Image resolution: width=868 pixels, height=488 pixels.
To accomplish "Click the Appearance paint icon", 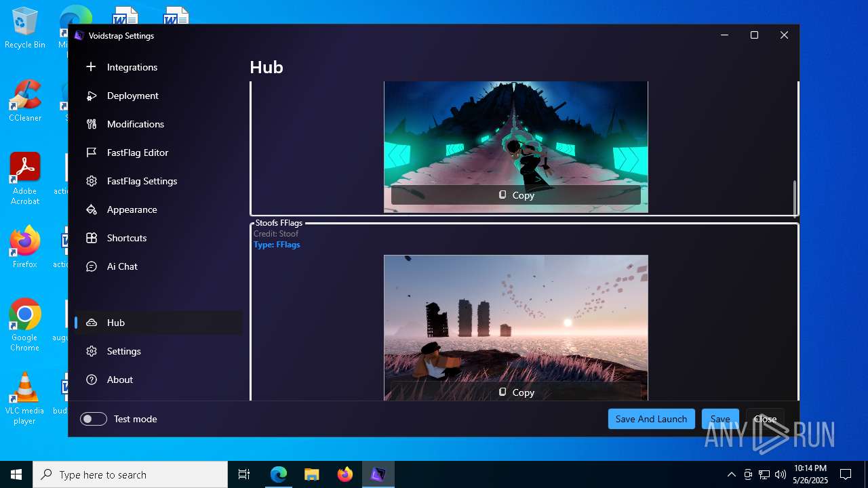I will pos(92,209).
